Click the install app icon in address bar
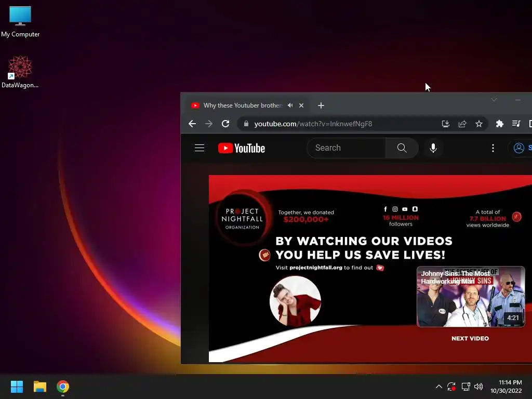The height and width of the screenshot is (399, 532). 445,124
